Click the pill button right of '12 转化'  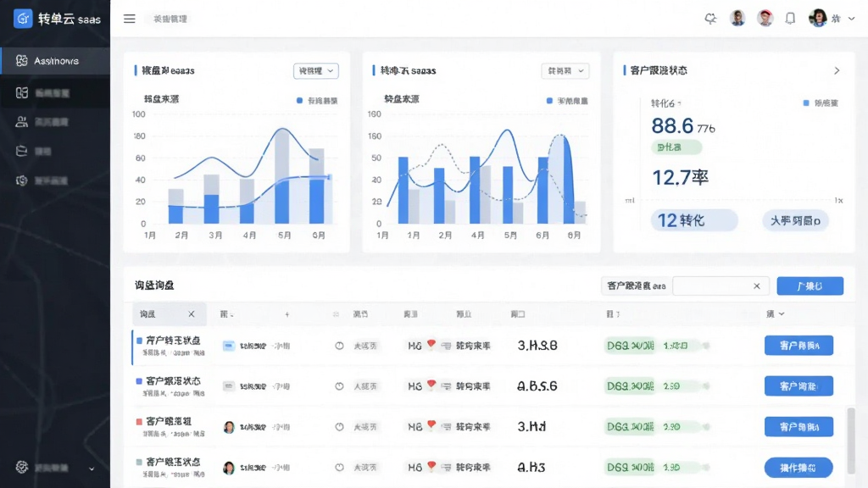[795, 221]
